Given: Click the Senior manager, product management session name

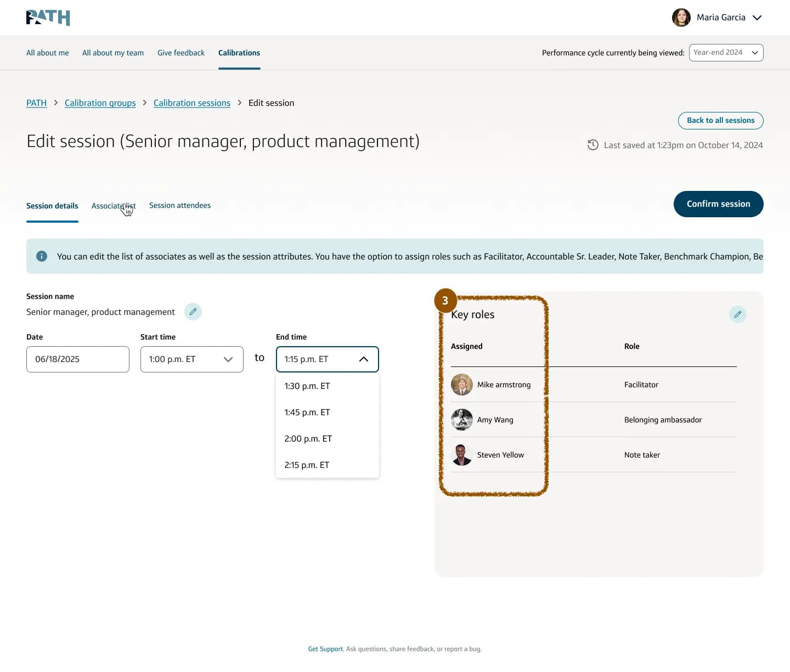Looking at the screenshot, I should (100, 312).
